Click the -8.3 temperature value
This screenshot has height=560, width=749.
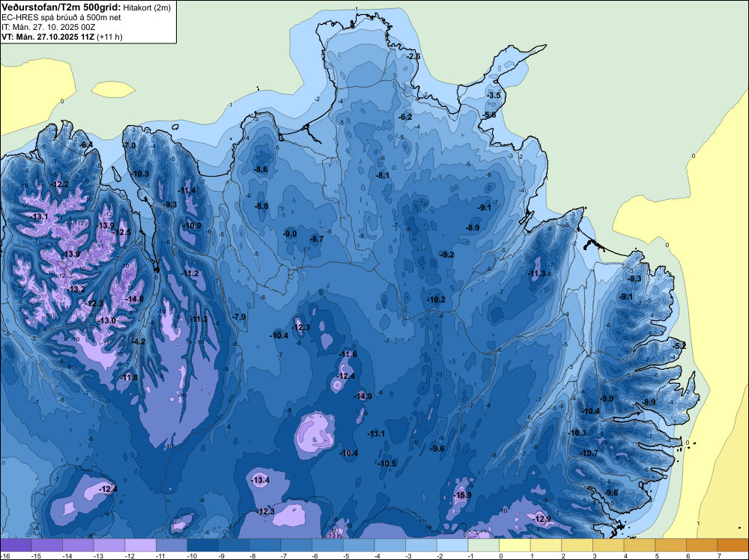pyautogui.click(x=634, y=279)
